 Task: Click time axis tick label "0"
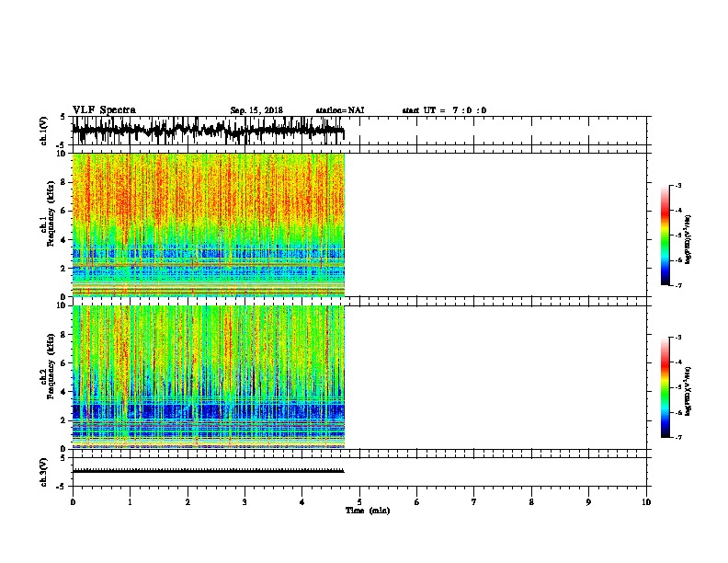[73, 502]
